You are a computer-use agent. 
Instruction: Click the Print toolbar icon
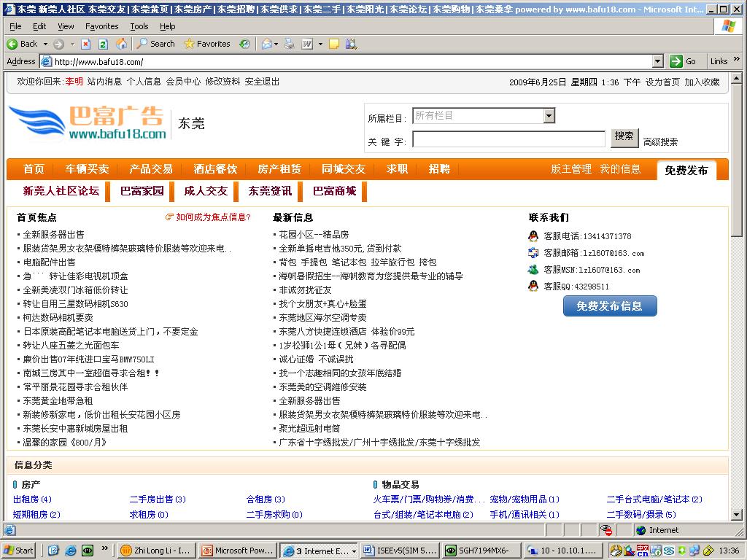coord(289,44)
